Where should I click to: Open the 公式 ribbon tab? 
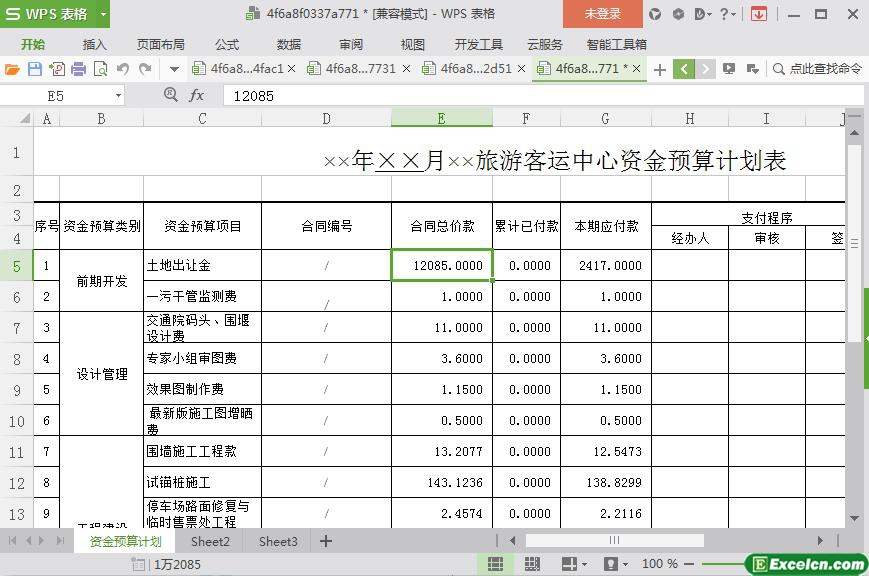pyautogui.click(x=227, y=44)
